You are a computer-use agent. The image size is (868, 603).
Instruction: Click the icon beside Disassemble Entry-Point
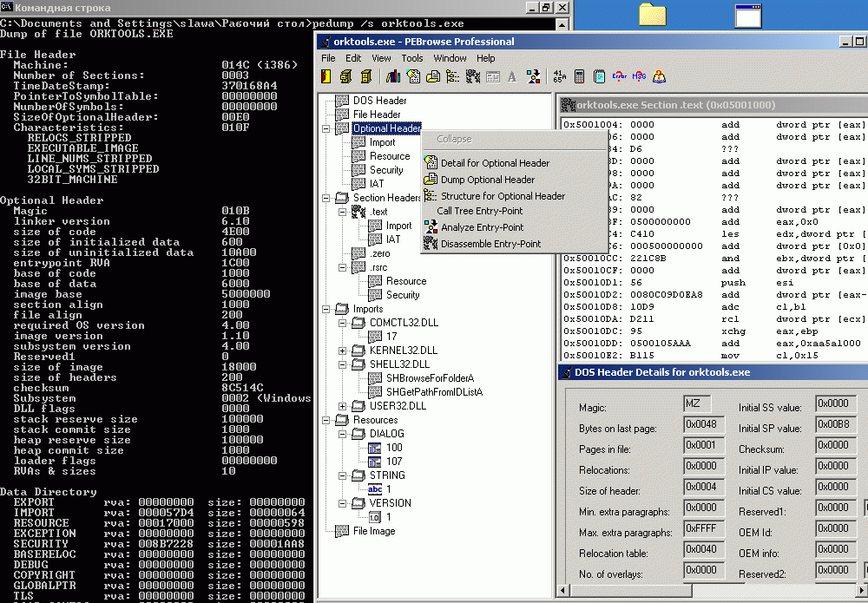click(431, 244)
